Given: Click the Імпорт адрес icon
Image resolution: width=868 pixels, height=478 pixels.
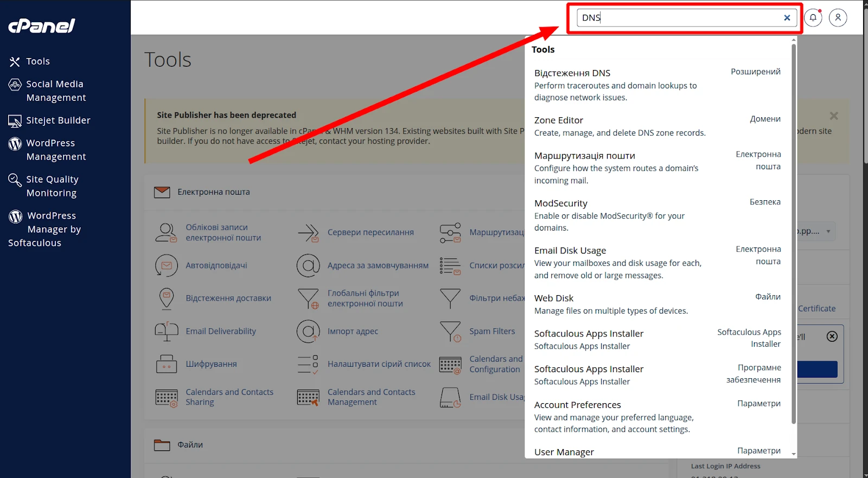Looking at the screenshot, I should tap(308, 332).
